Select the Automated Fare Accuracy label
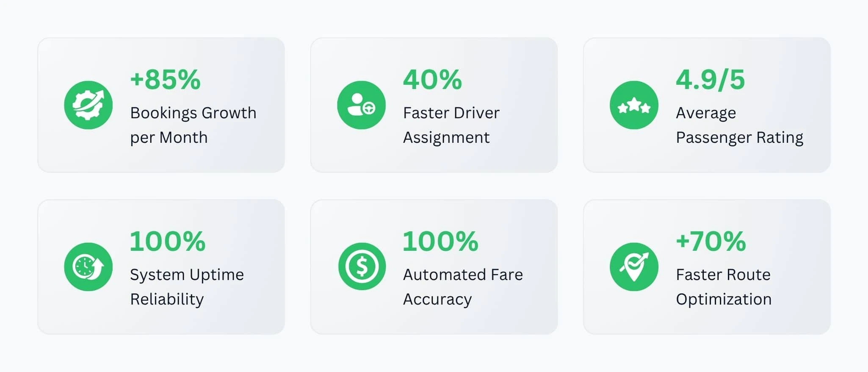 [463, 287]
